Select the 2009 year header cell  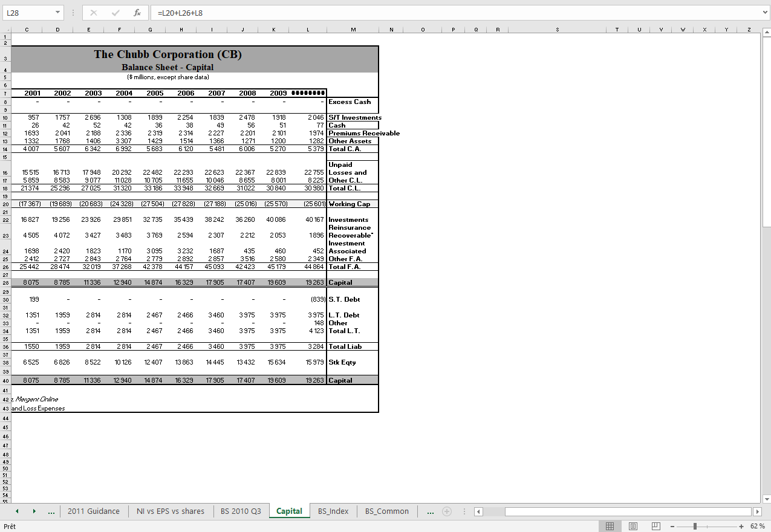coord(277,93)
